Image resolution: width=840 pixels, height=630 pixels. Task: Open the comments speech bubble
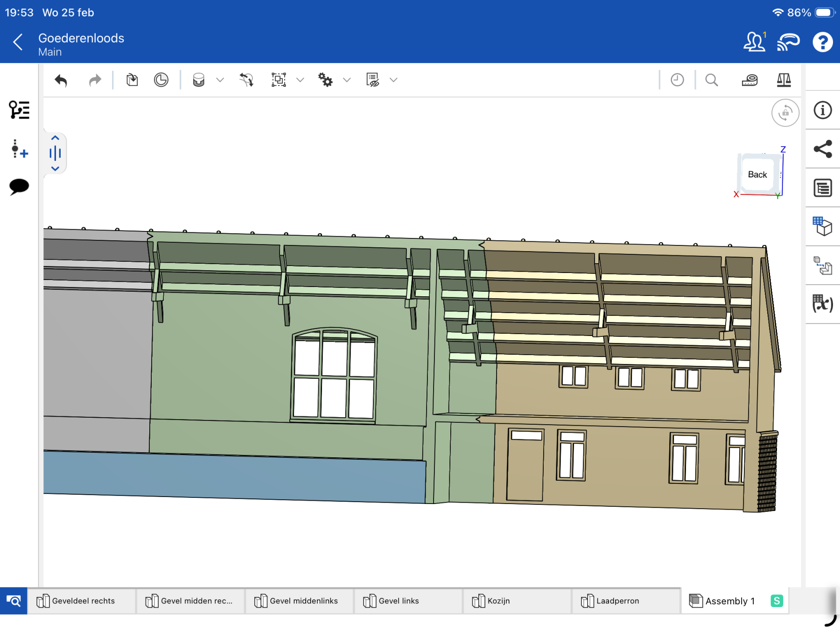click(19, 187)
